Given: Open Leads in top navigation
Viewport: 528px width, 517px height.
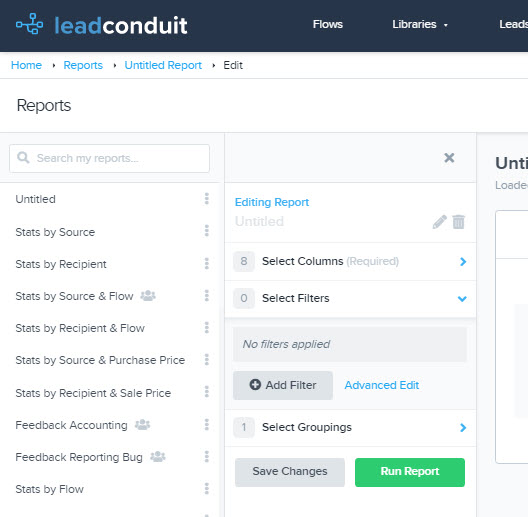Looking at the screenshot, I should 514,24.
